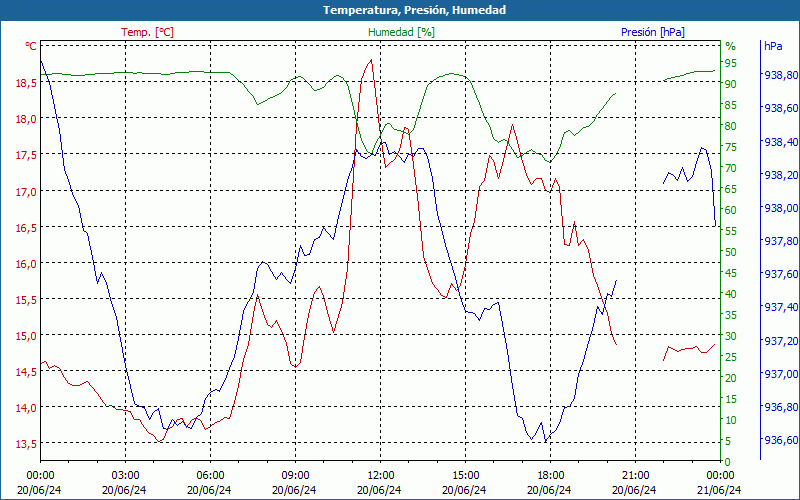The image size is (800, 500).
Task: Click the 16,0 temperature axis tick
Action: pos(28,264)
